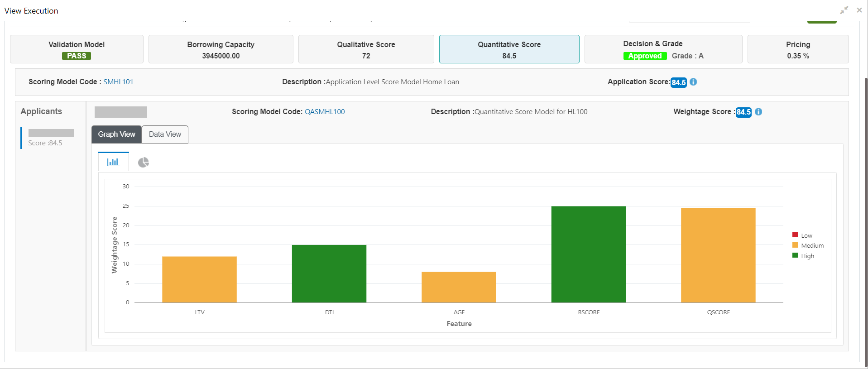Image resolution: width=868 pixels, height=369 pixels.
Task: Open the Borrowing Capacity tab
Action: pos(221,49)
